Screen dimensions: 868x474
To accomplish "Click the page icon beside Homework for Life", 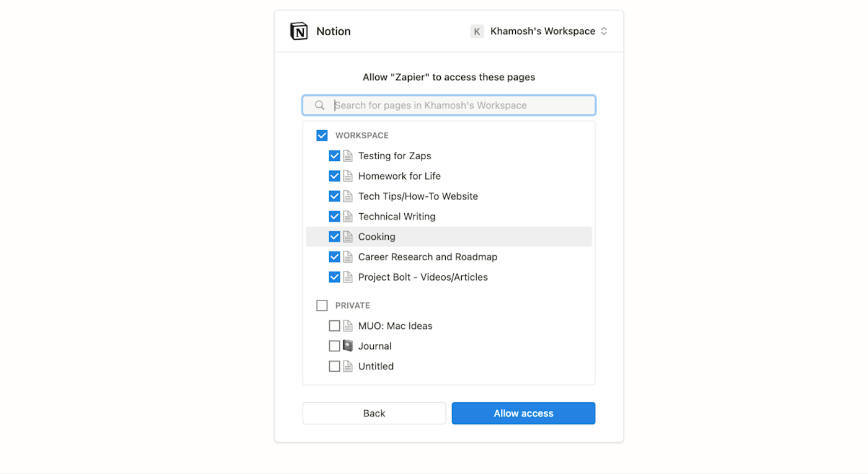I will (x=348, y=176).
